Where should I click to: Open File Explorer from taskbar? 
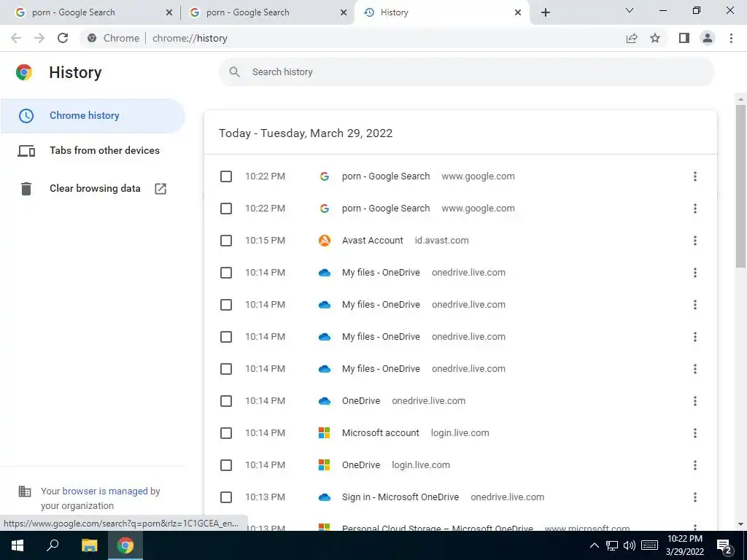coord(89,545)
